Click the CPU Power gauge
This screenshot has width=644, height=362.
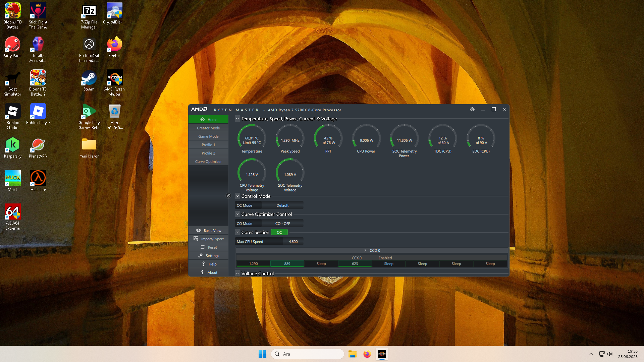(x=366, y=138)
